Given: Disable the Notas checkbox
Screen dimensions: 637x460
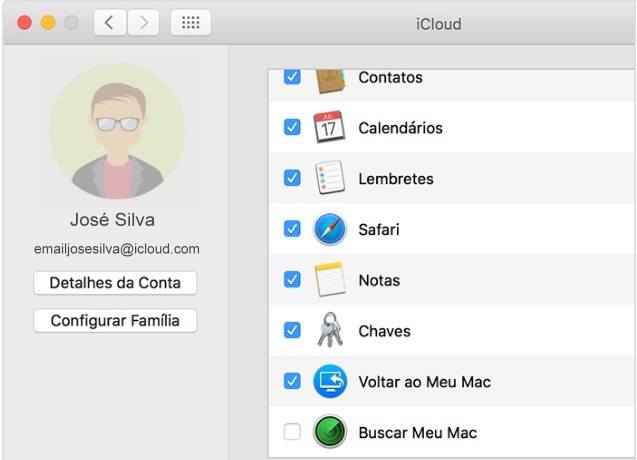Looking at the screenshot, I should [x=292, y=280].
